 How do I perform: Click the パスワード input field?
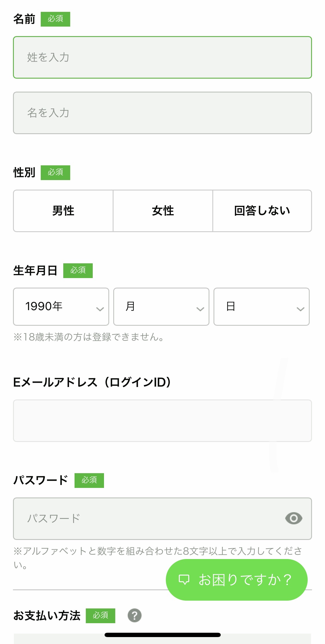147,518
